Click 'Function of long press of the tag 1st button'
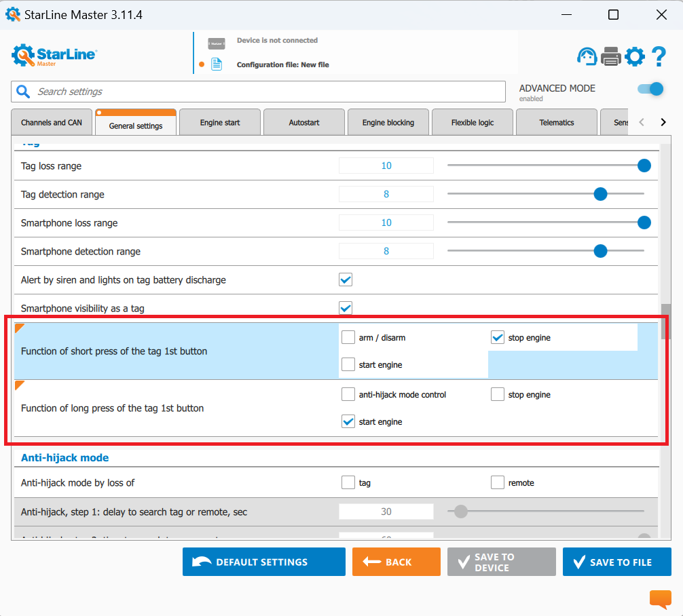 [x=113, y=408]
